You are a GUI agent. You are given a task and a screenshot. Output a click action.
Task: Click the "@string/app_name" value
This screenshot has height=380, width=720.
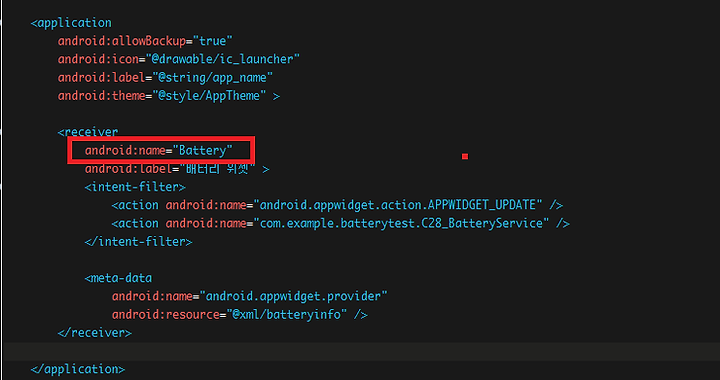tap(213, 78)
